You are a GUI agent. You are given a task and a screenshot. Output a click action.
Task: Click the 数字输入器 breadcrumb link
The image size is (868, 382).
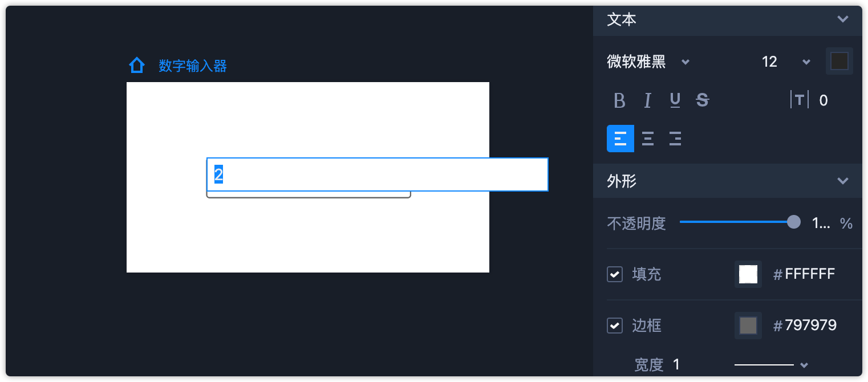coord(193,66)
